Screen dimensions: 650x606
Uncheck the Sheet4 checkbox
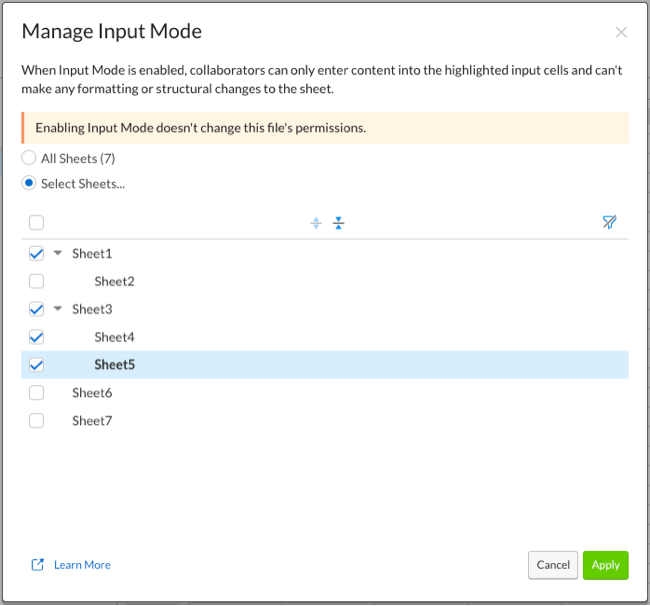point(37,337)
